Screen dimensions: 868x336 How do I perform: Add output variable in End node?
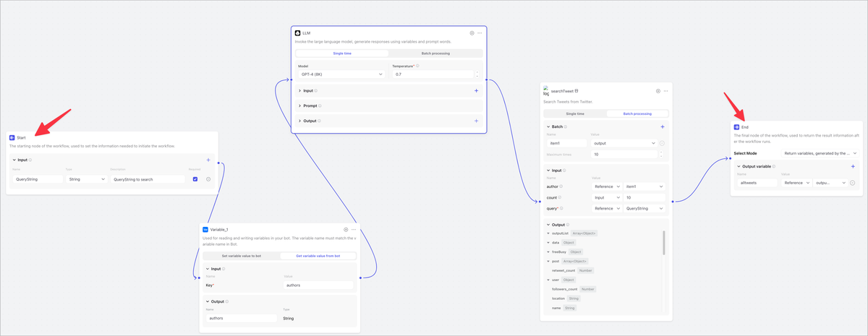[853, 167]
